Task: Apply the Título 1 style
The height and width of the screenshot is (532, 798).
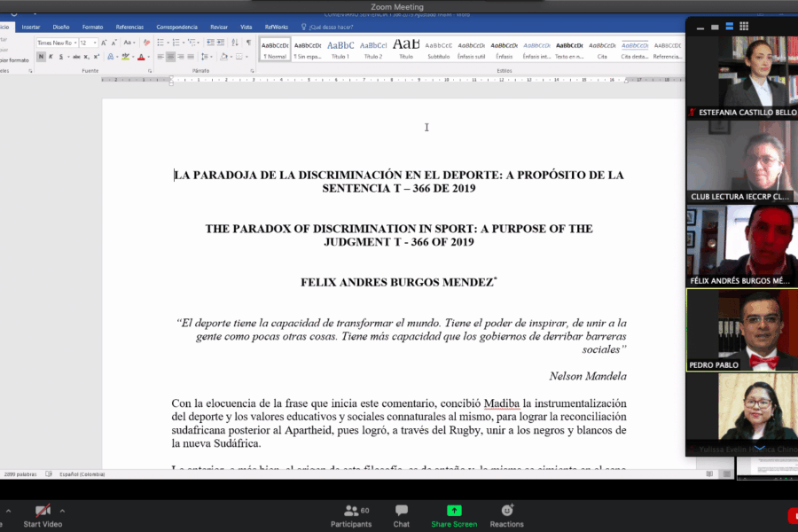Action: pyautogui.click(x=340, y=49)
